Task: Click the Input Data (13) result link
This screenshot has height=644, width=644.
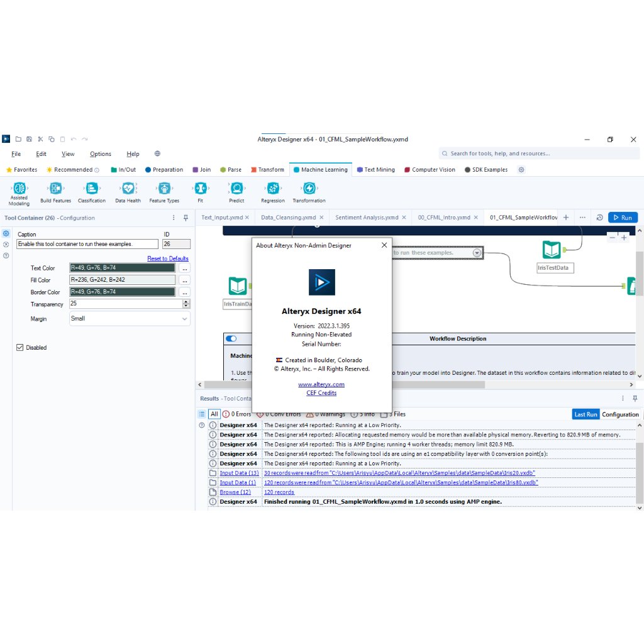Action: [x=239, y=473]
